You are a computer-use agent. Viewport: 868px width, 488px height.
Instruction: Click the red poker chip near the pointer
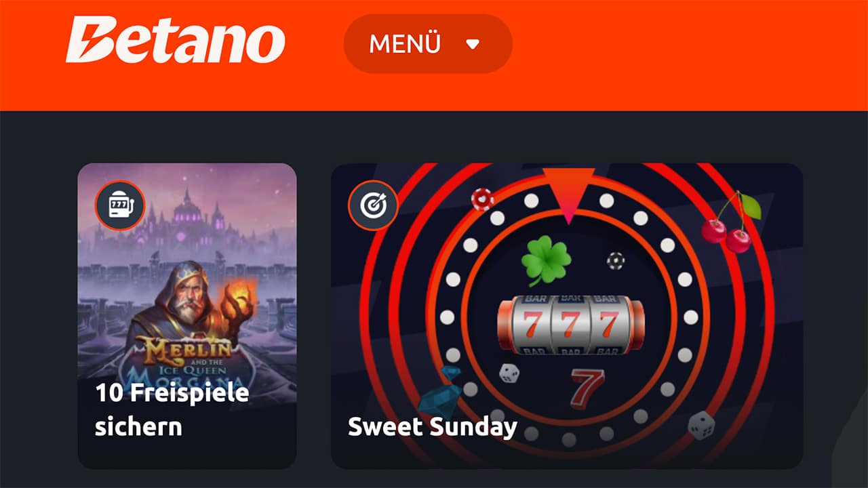pyautogui.click(x=482, y=199)
